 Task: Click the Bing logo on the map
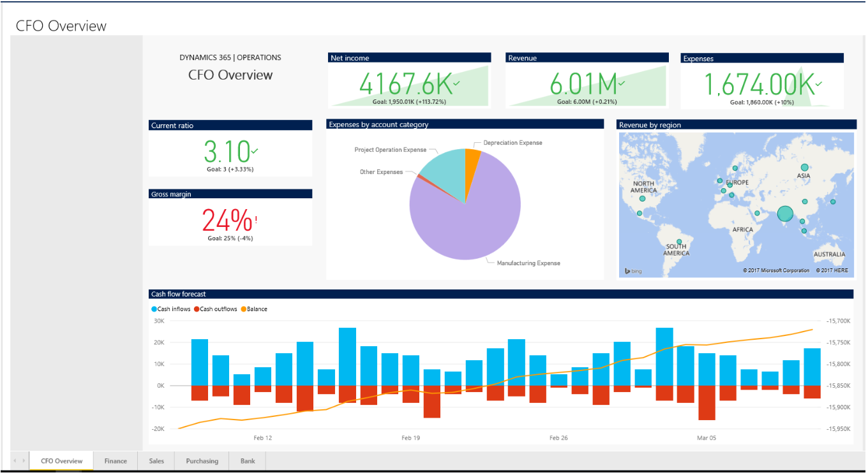pos(633,271)
